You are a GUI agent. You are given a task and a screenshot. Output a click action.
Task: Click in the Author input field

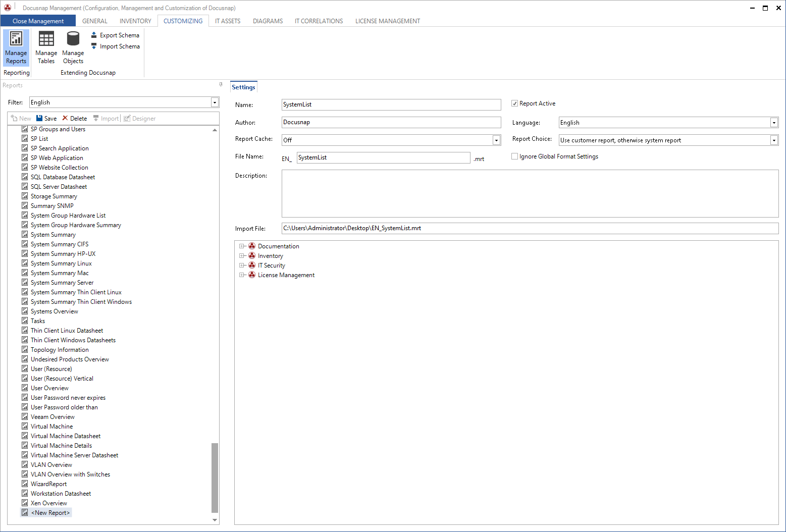click(391, 122)
